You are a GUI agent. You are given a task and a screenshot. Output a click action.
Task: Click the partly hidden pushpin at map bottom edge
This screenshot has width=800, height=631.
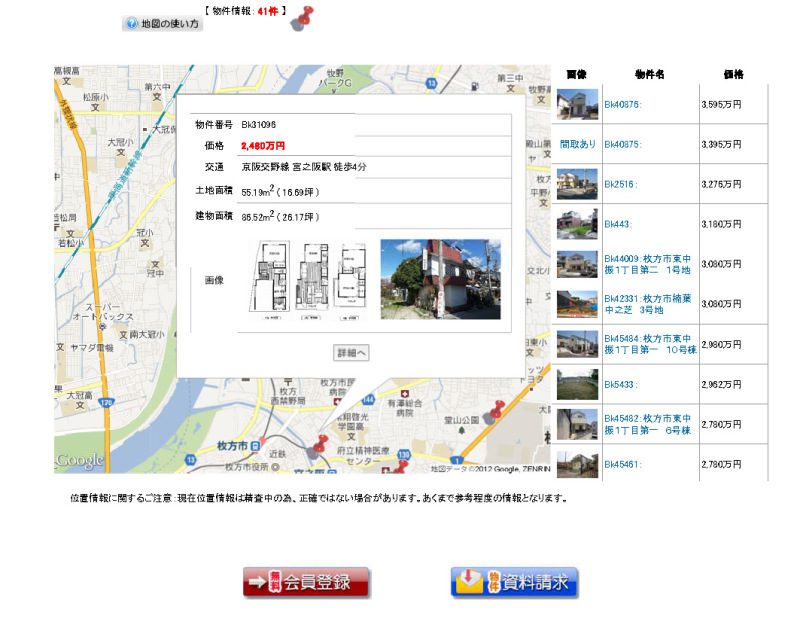(398, 467)
